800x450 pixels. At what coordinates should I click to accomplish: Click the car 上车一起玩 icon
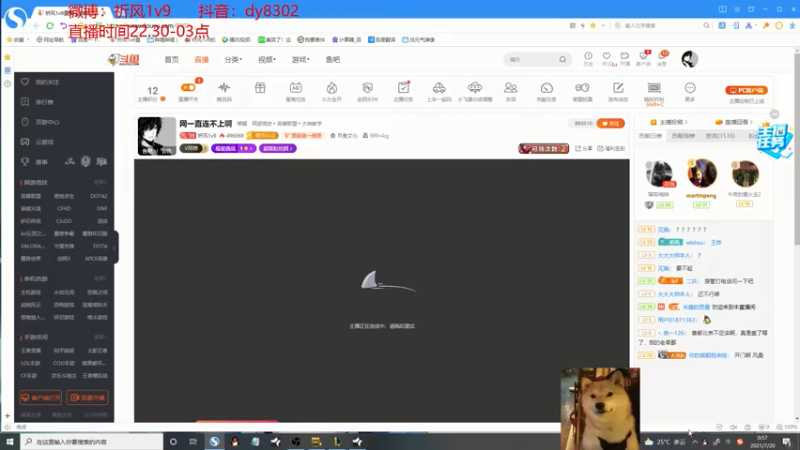[439, 88]
